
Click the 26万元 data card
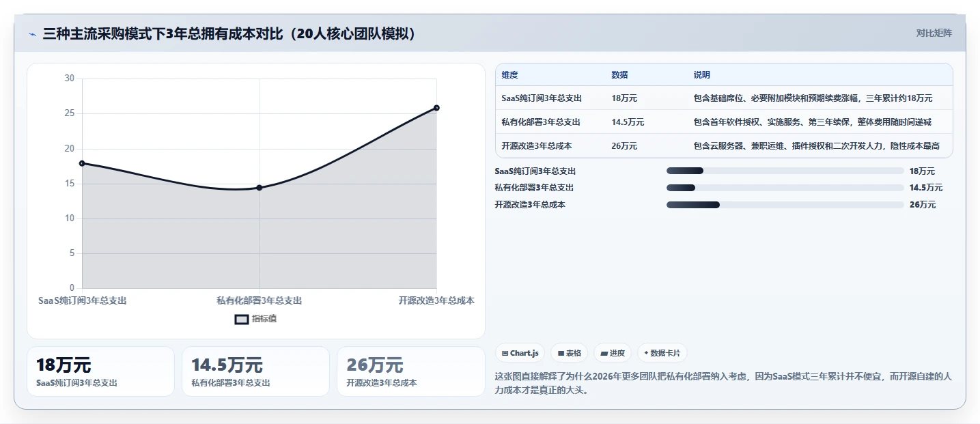pyautogui.click(x=410, y=371)
